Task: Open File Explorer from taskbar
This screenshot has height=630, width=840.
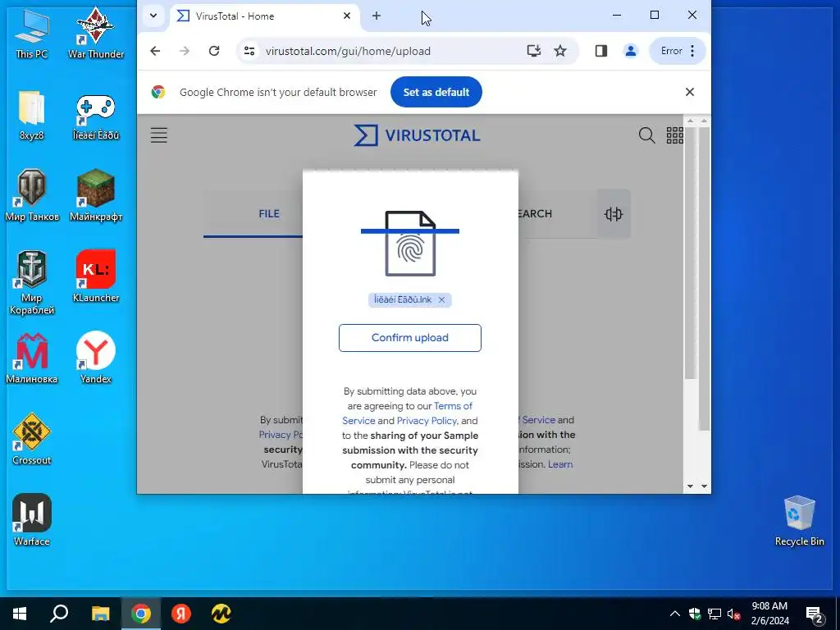Action: tap(100, 614)
